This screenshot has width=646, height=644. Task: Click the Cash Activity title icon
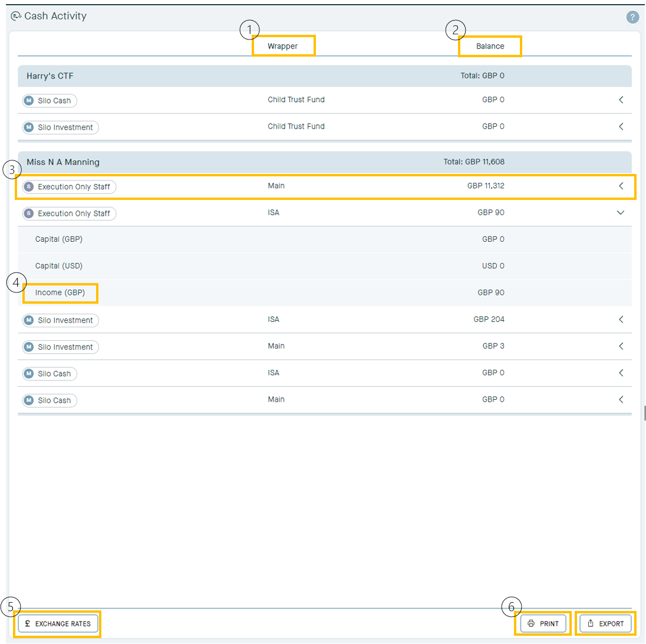[x=16, y=17]
